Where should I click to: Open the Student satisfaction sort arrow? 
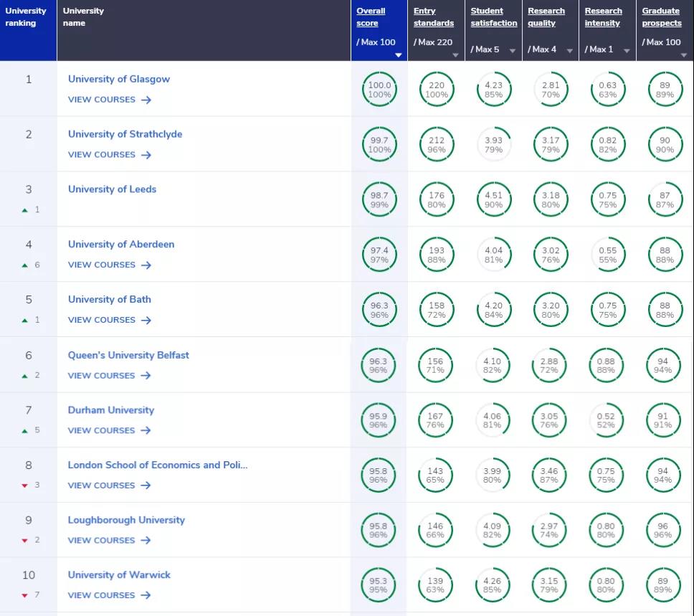pos(512,51)
